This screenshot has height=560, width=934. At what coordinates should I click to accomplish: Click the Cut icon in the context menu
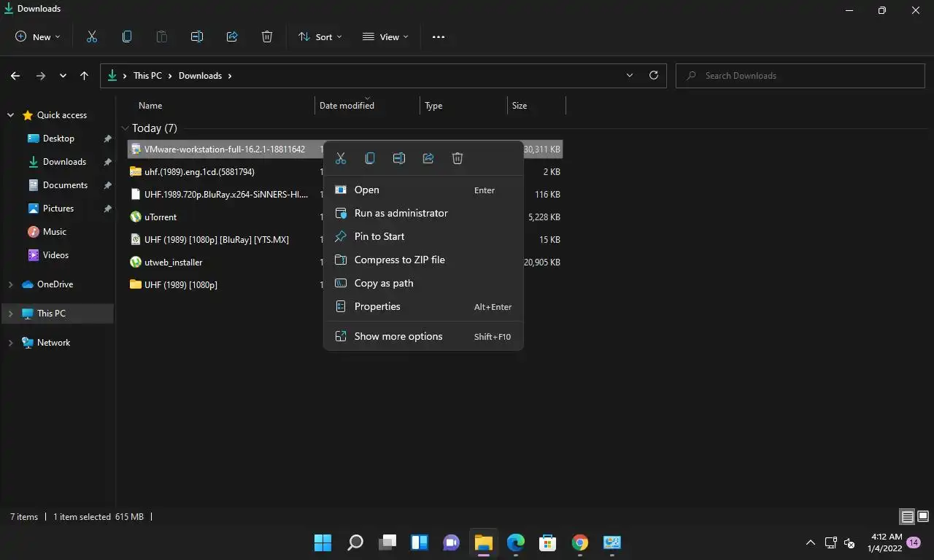click(341, 158)
